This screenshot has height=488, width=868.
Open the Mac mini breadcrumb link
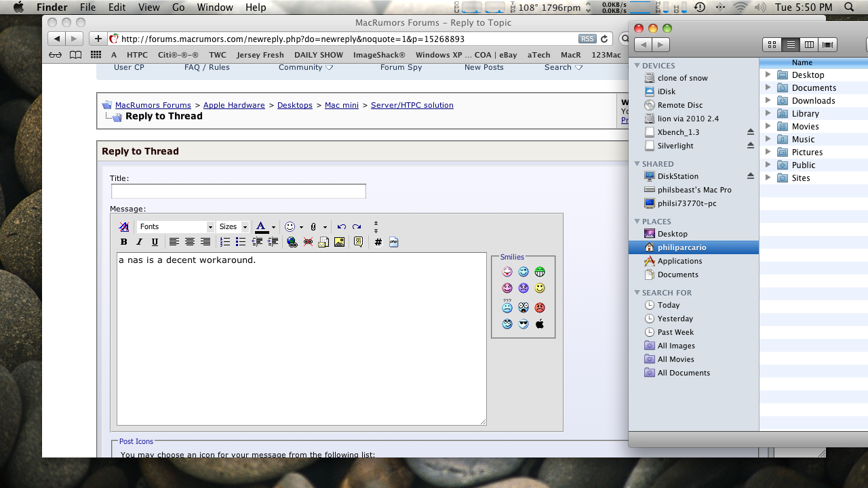[x=342, y=105]
